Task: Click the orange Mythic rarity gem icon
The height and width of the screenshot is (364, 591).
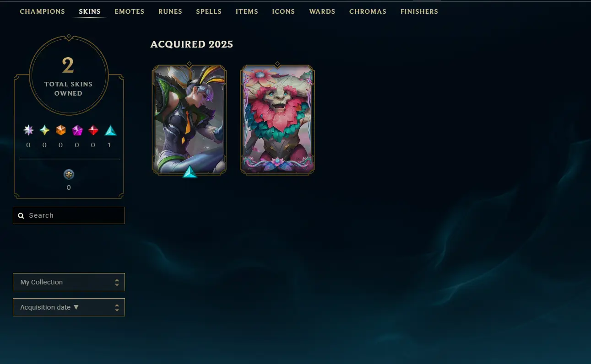Action: [x=61, y=130]
